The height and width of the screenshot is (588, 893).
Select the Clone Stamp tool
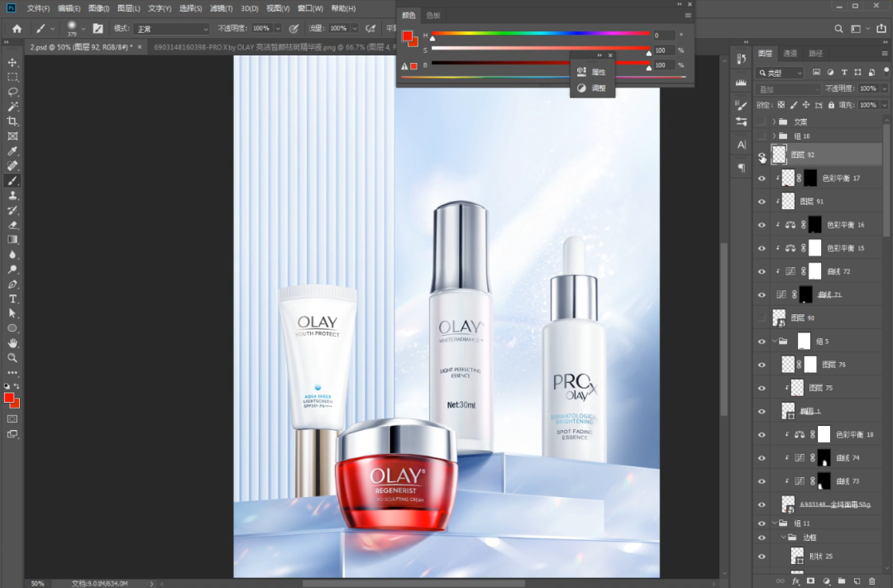tap(12, 195)
